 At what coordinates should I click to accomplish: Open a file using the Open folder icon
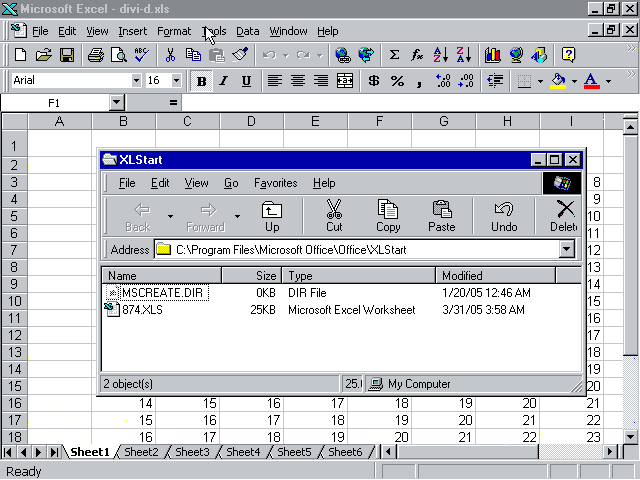point(44,55)
